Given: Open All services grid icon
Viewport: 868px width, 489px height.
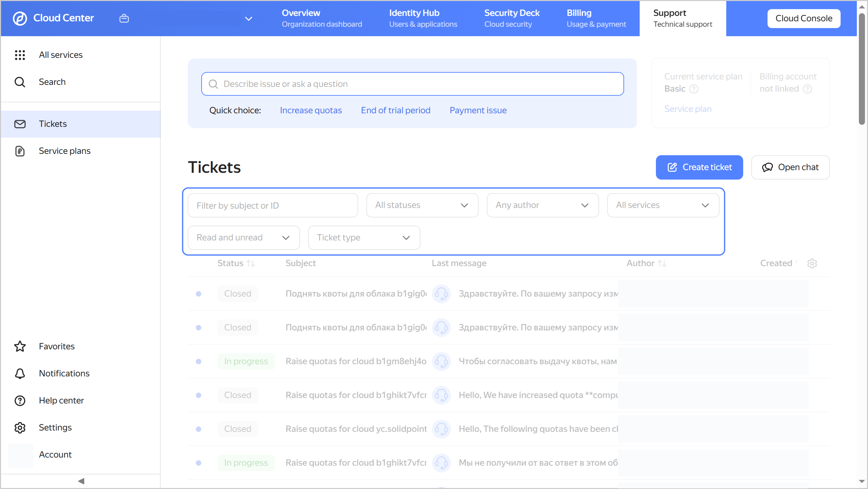Looking at the screenshot, I should click(x=20, y=55).
